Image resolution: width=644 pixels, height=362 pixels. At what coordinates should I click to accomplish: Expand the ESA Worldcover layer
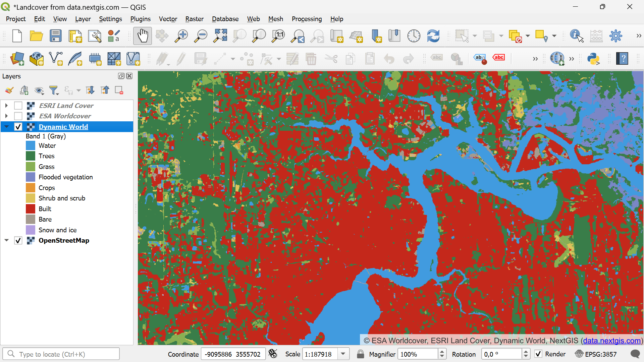coord(6,116)
